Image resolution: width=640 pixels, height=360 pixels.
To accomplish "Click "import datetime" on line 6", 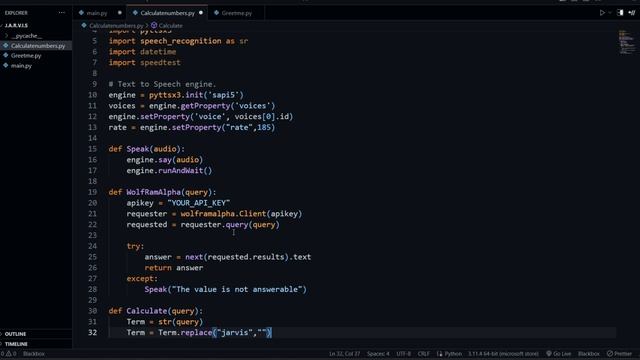I will tap(142, 52).
